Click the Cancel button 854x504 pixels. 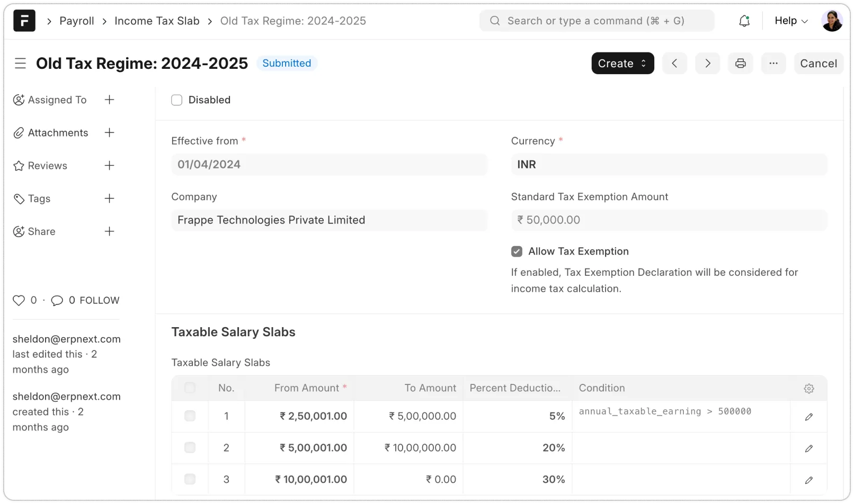coord(818,64)
